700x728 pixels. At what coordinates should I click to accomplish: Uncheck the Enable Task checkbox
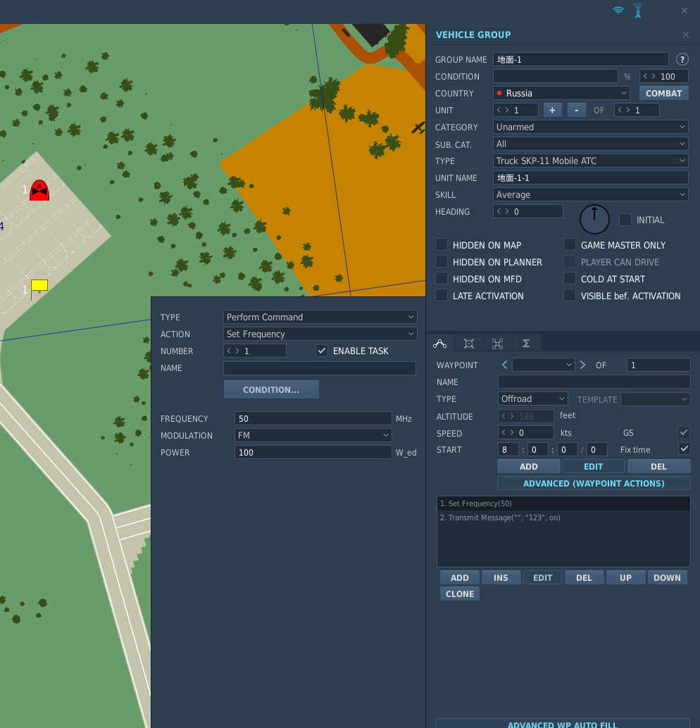[321, 351]
